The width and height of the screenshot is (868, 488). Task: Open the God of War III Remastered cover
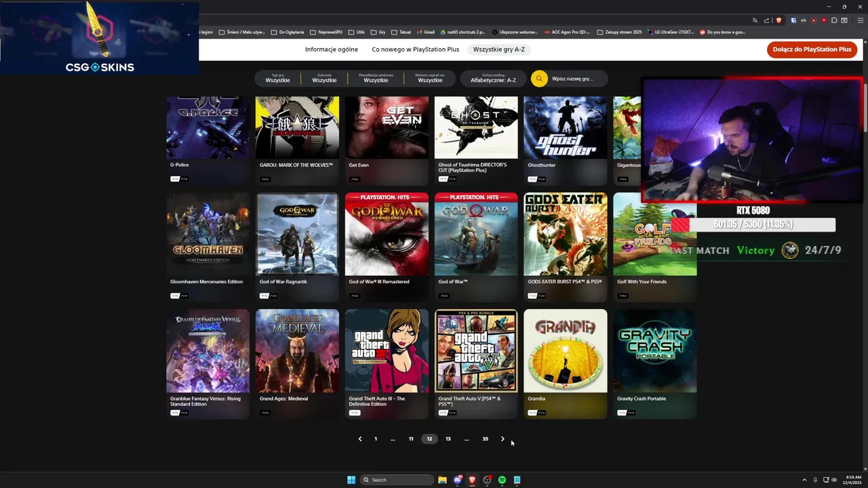387,235
